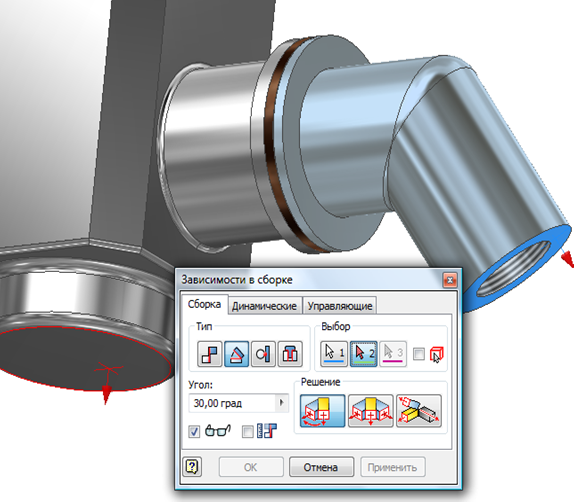
Task: Click the glasses preview icon
Action: click(x=218, y=430)
